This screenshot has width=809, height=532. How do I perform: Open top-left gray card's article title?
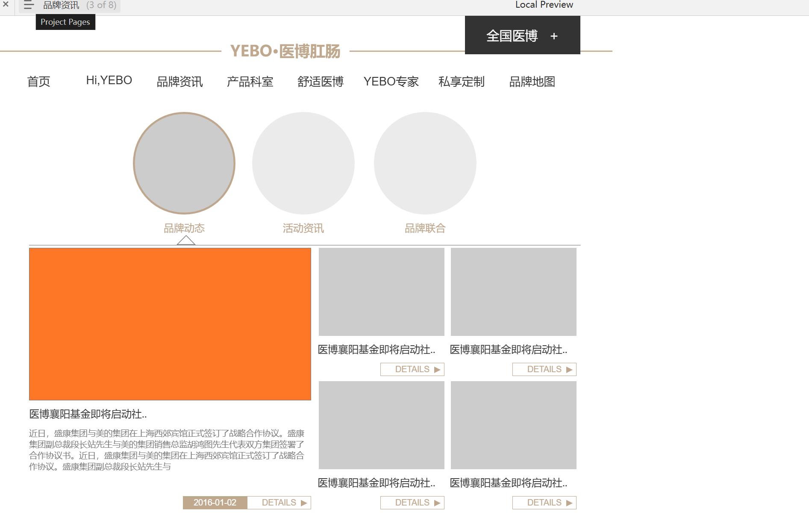(377, 350)
